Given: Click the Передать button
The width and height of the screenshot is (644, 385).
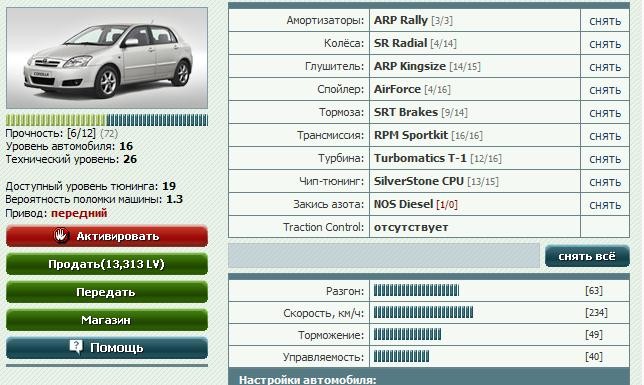Looking at the screenshot, I should (x=107, y=292).
